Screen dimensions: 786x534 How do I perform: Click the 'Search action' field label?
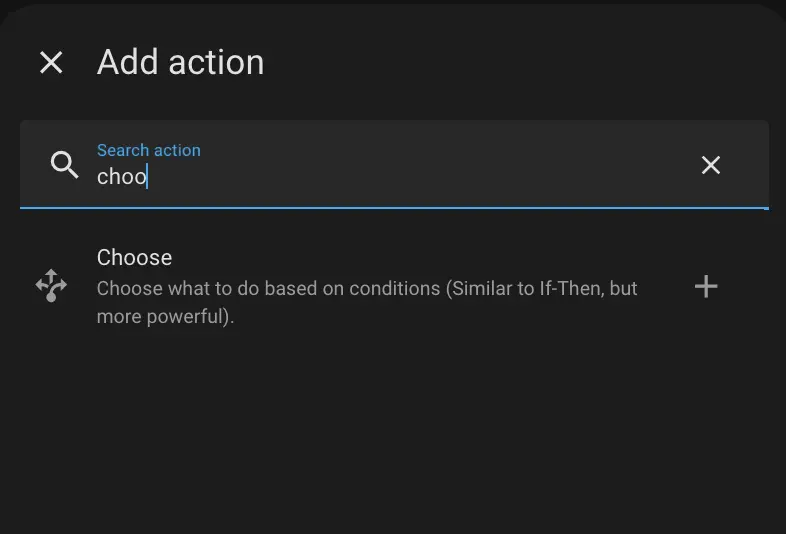pyautogui.click(x=148, y=150)
